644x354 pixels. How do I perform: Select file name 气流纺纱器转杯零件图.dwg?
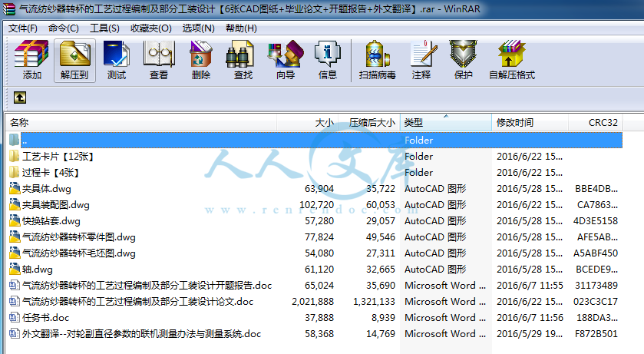(x=79, y=237)
